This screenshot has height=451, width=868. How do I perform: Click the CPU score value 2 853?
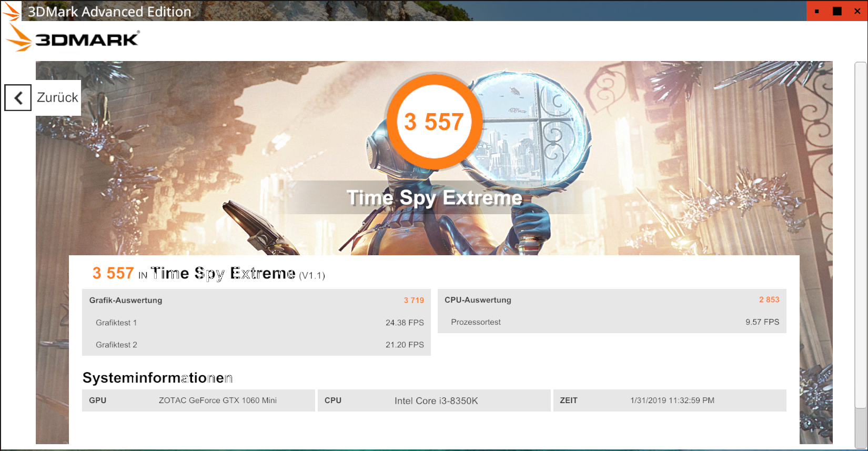pos(769,299)
